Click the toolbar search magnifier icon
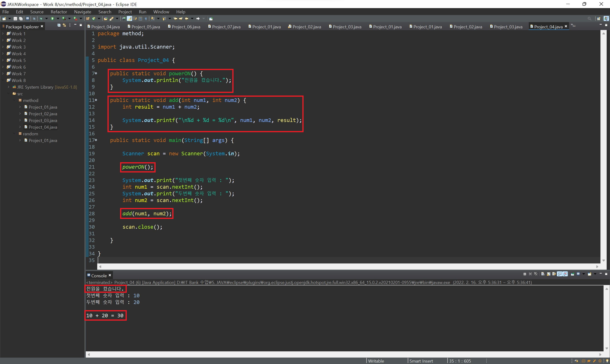610x364 pixels. coord(590,19)
